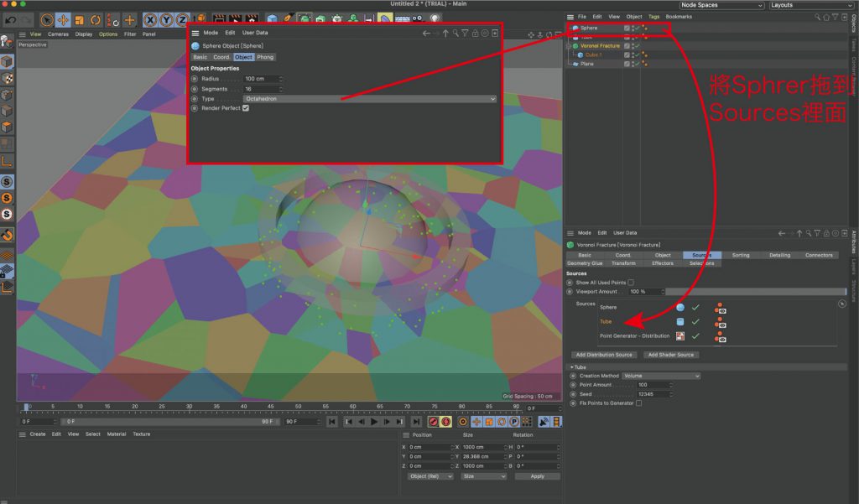Enable Show All Used Points checkbox
The height and width of the screenshot is (504, 859).
click(631, 283)
